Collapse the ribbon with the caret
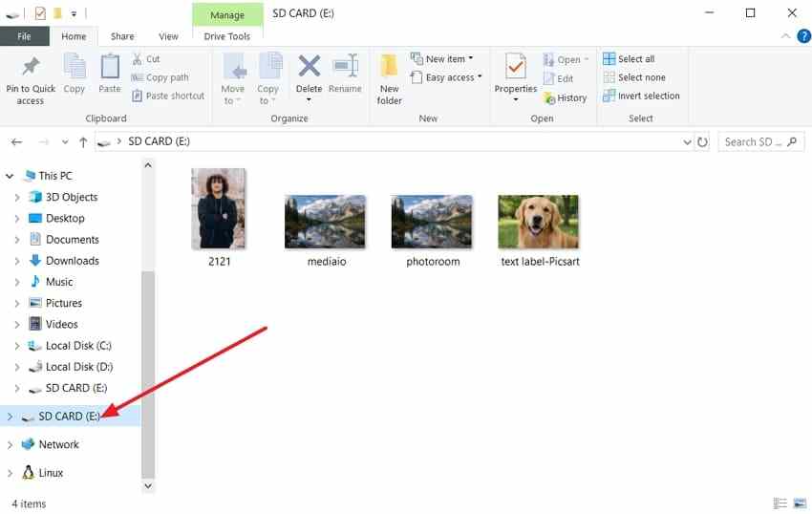Screen dimensions: 812x514 point(785,36)
